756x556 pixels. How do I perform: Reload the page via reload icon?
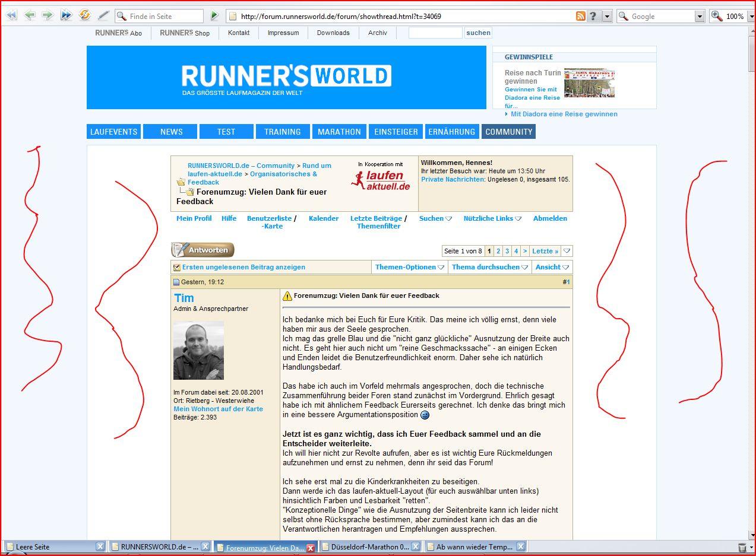(x=84, y=16)
